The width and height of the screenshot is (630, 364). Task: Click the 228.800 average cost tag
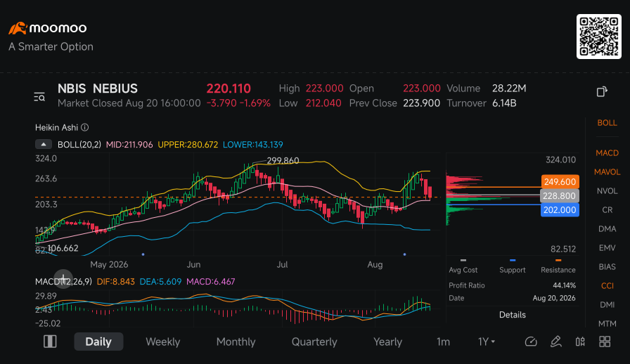coord(560,195)
